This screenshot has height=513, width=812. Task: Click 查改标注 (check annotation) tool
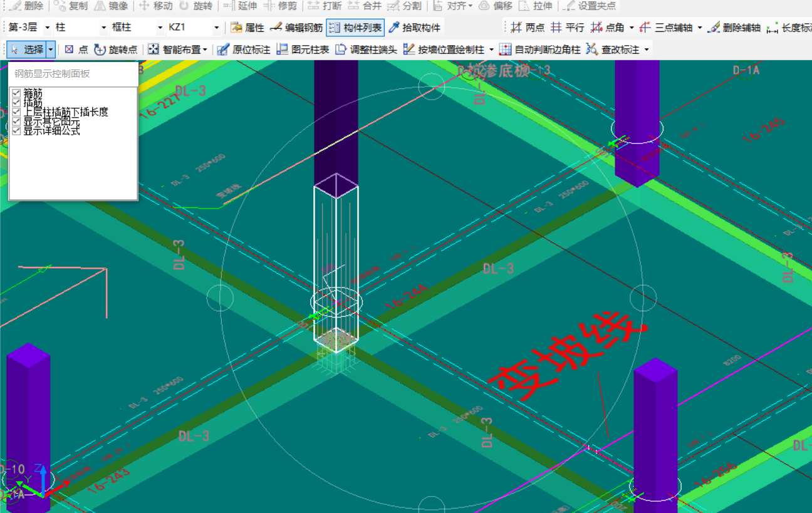(x=613, y=49)
